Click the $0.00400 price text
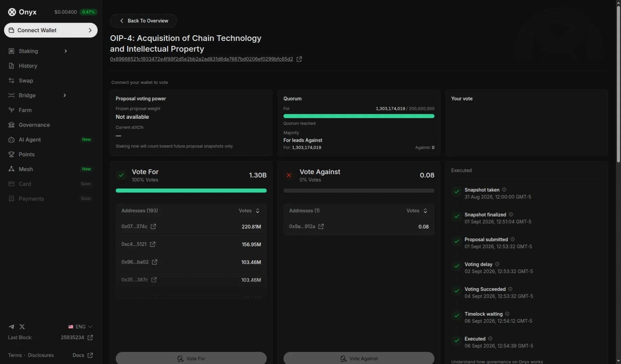 click(x=66, y=12)
